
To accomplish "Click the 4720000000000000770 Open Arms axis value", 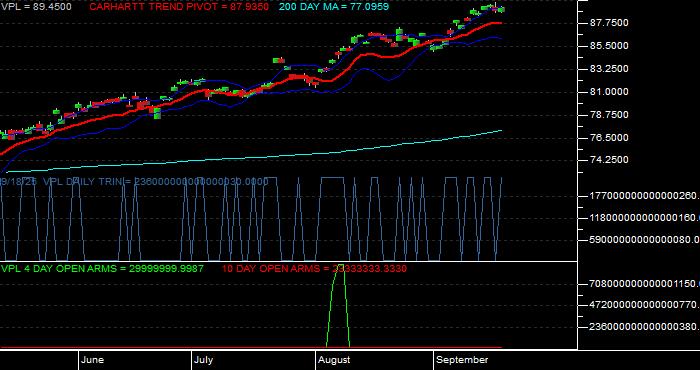I will [645, 305].
